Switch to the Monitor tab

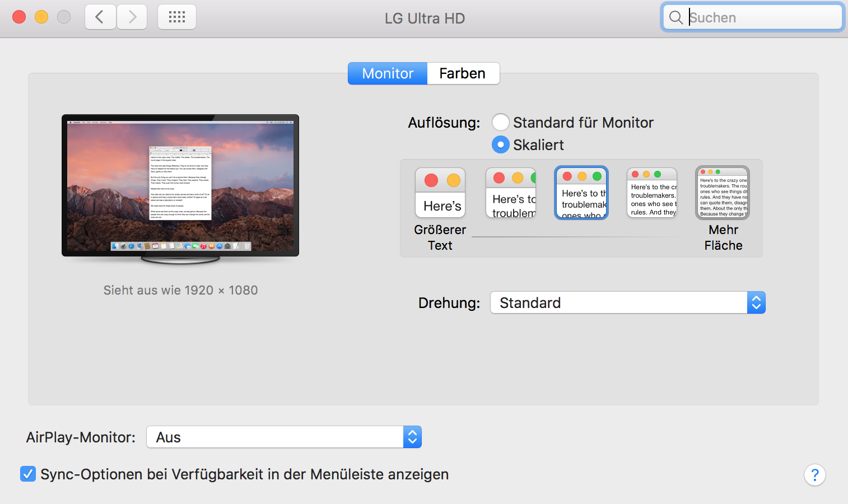pos(388,73)
